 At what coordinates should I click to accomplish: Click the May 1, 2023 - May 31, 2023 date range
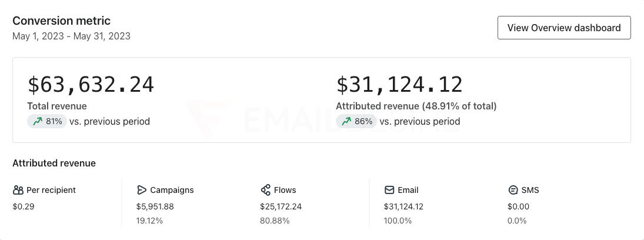tap(71, 36)
